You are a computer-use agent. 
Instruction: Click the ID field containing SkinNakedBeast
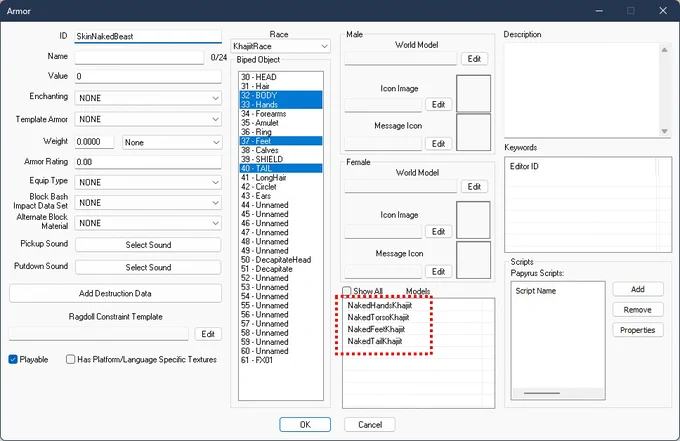148,36
